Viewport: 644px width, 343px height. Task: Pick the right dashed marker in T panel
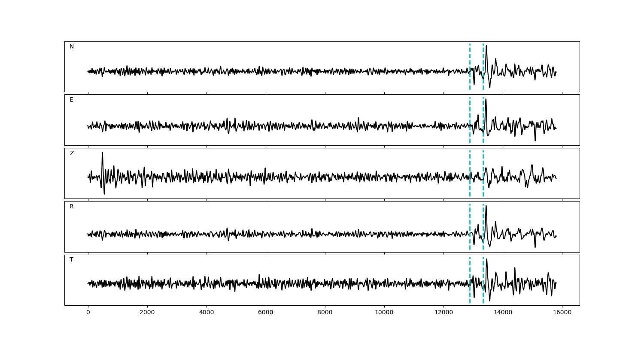tap(483, 270)
